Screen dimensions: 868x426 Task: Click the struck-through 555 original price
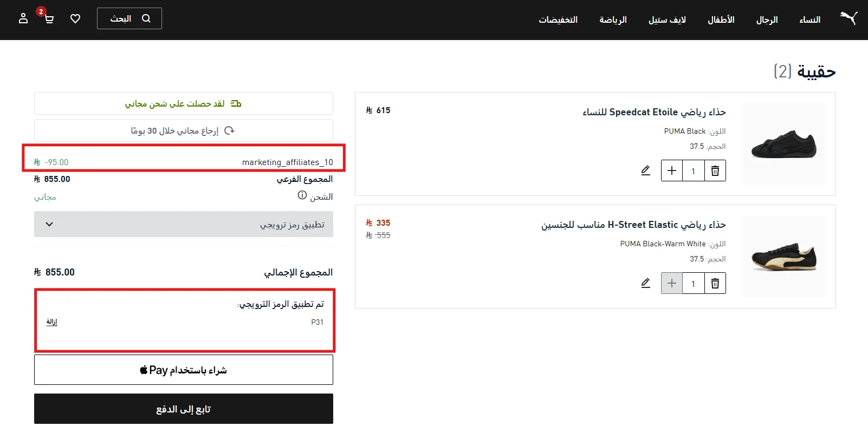coord(378,235)
